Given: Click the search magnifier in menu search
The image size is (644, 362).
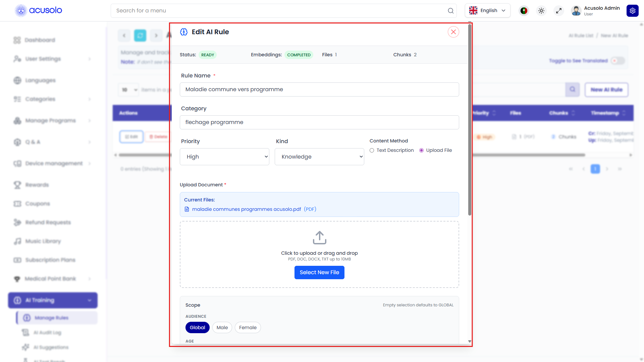Looking at the screenshot, I should coord(450,11).
